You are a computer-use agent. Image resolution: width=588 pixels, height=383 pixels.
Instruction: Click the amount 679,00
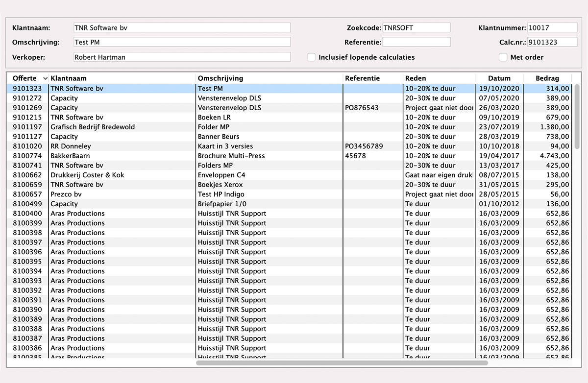(x=558, y=118)
